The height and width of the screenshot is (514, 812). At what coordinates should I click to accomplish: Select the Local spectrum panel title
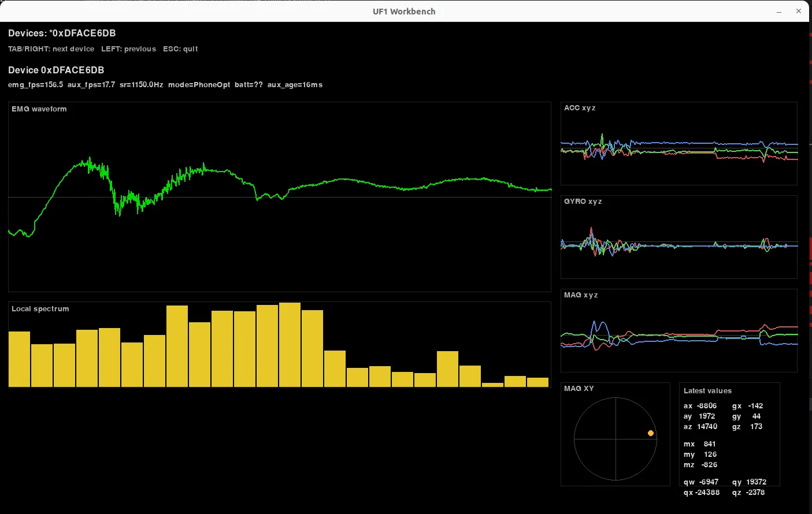tap(39, 308)
